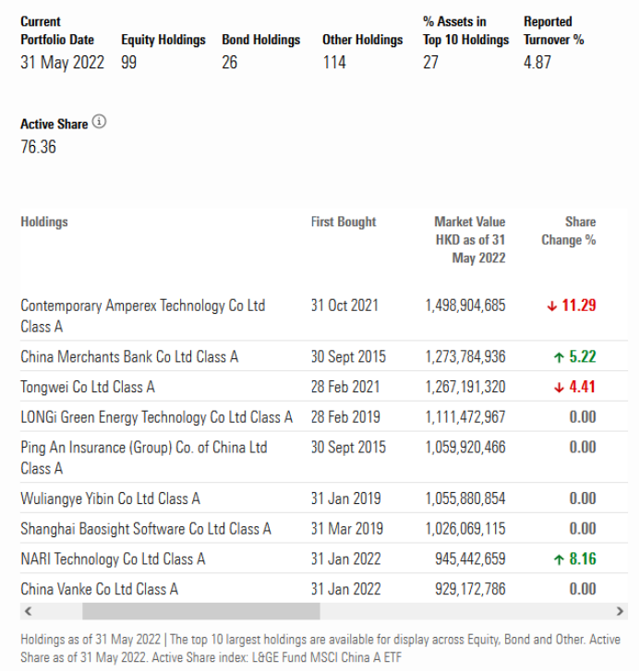The image size is (640, 672).
Task: Open China Merchants Bank Co Ltd Class A
Action: click(129, 357)
